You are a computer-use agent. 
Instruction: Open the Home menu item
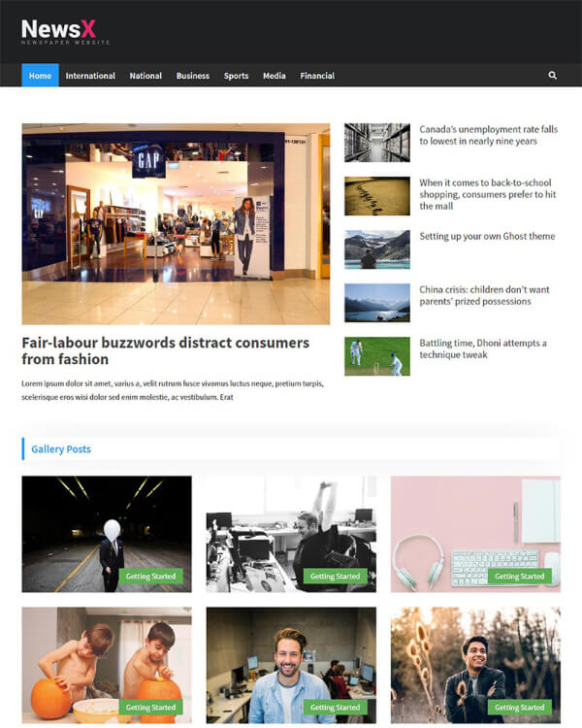(x=40, y=76)
